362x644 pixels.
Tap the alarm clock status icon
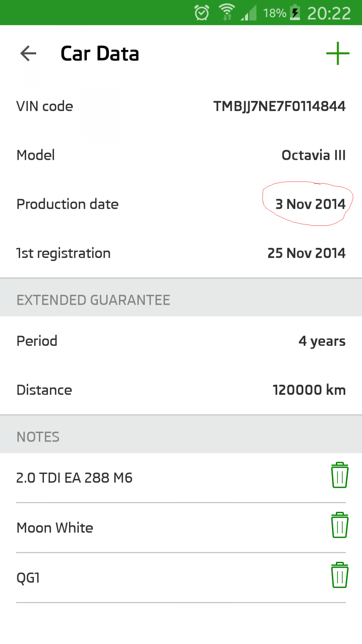coord(202,13)
